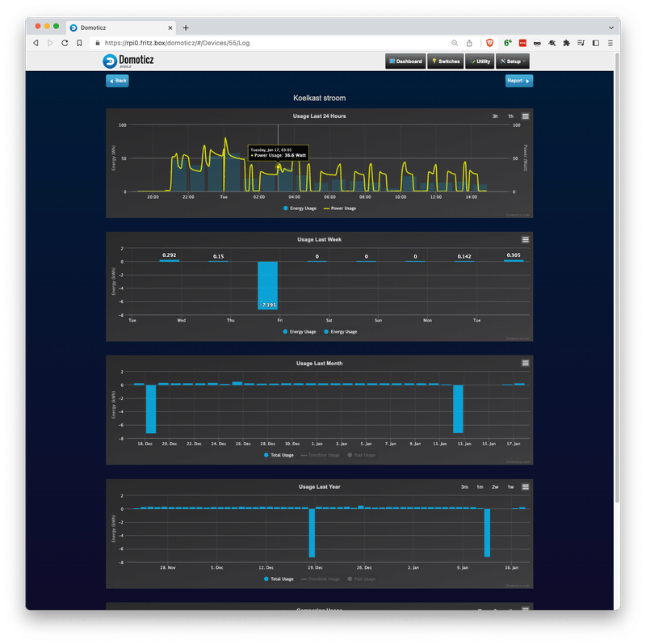Expand the browser tab list chevron
This screenshot has height=644, width=646.
[611, 27]
